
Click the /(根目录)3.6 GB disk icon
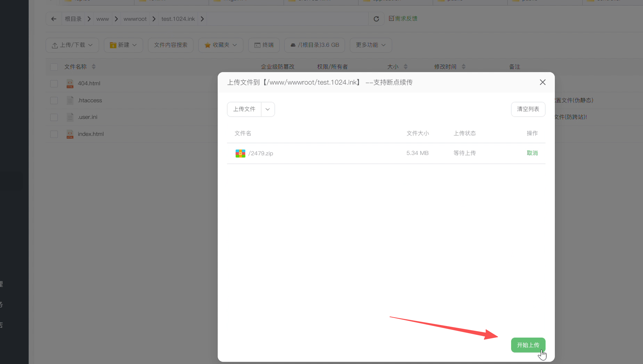point(292,45)
